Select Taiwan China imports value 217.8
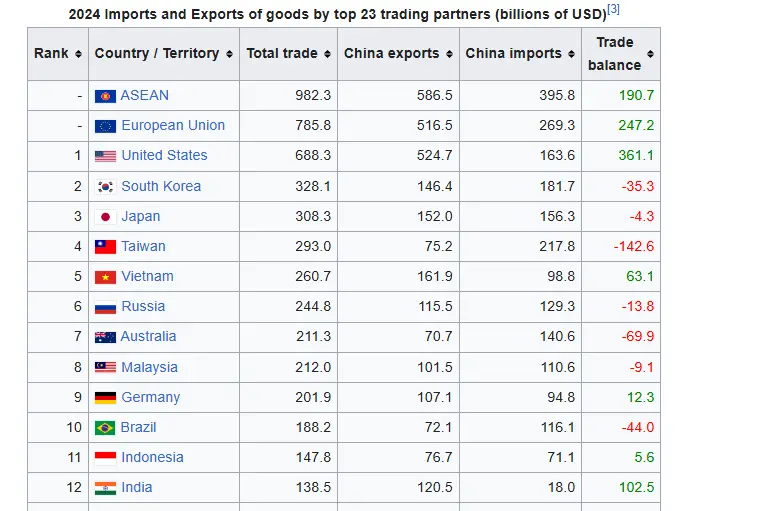The width and height of the screenshot is (761, 511). pos(557,246)
